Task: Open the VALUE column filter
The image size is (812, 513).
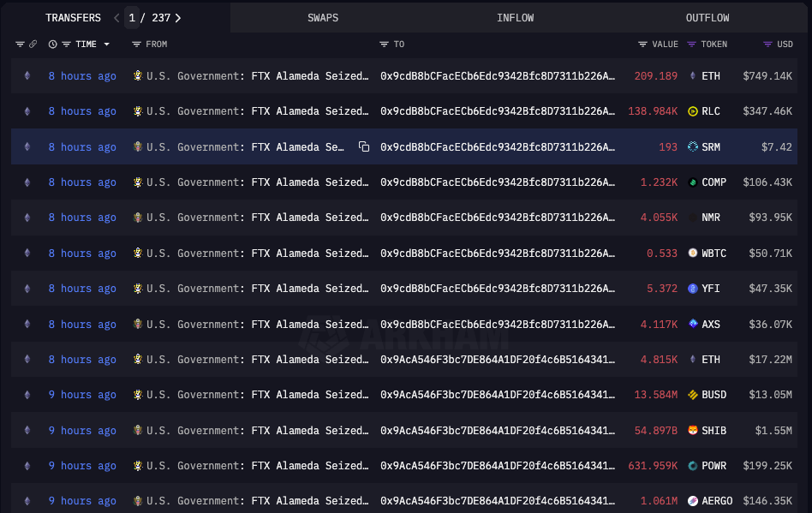Action: pyautogui.click(x=642, y=45)
